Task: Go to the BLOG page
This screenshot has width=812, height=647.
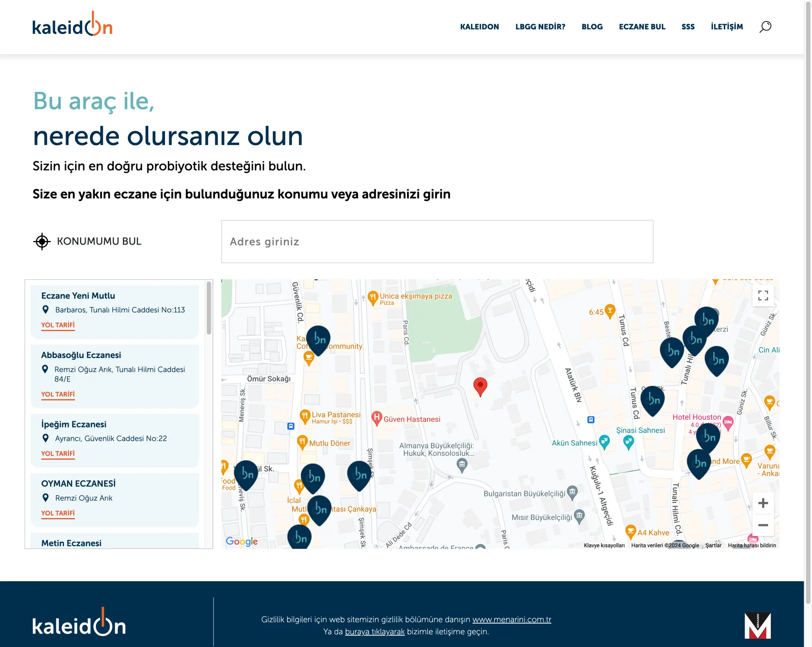Action: tap(592, 27)
